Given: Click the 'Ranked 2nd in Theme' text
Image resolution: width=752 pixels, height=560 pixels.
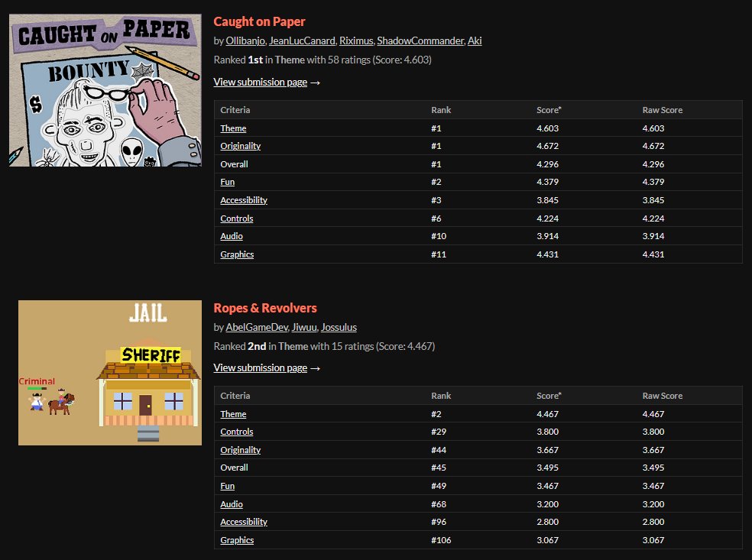Looking at the screenshot, I should pyautogui.click(x=261, y=346).
